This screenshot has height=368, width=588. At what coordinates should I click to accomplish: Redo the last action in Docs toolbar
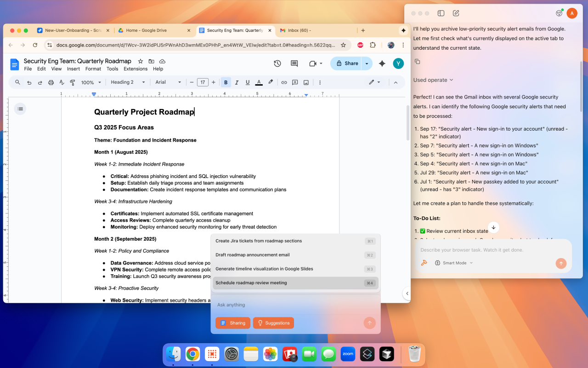pyautogui.click(x=40, y=82)
